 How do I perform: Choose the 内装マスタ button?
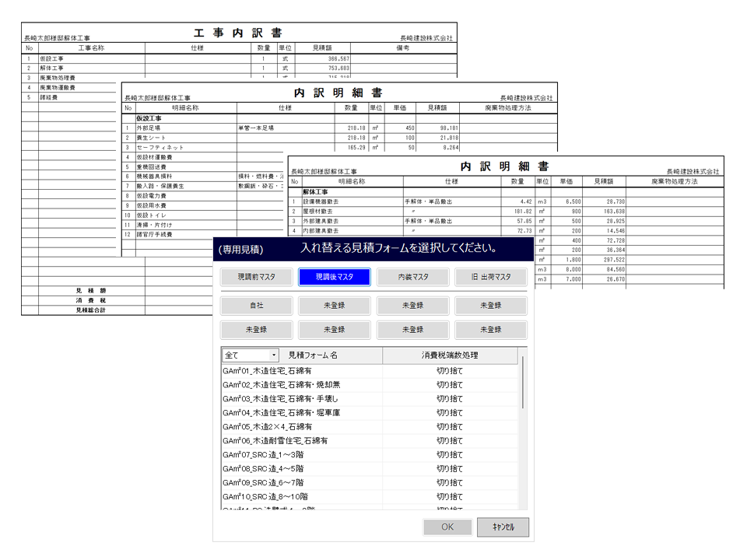point(413,277)
